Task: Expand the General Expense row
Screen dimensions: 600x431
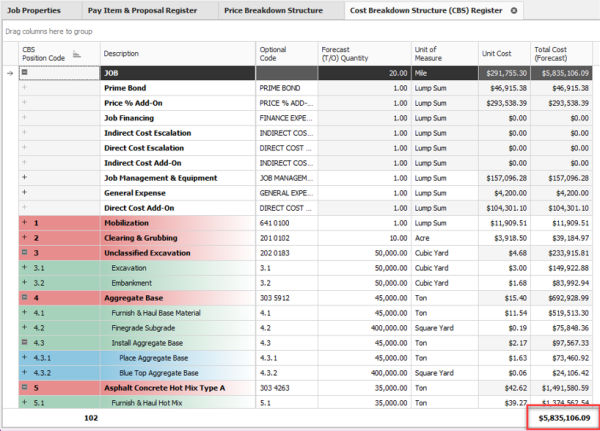Action: click(24, 192)
